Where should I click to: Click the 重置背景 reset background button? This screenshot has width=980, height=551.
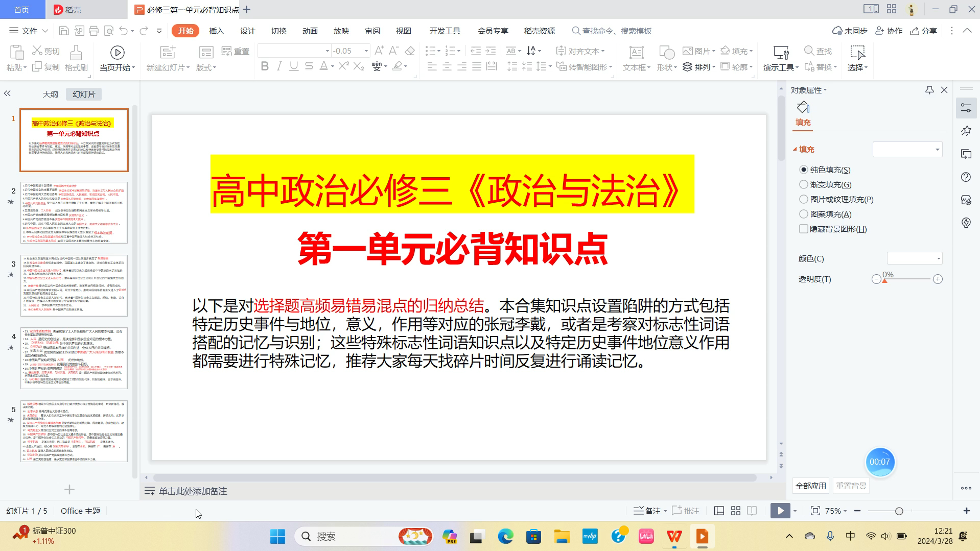tap(850, 485)
